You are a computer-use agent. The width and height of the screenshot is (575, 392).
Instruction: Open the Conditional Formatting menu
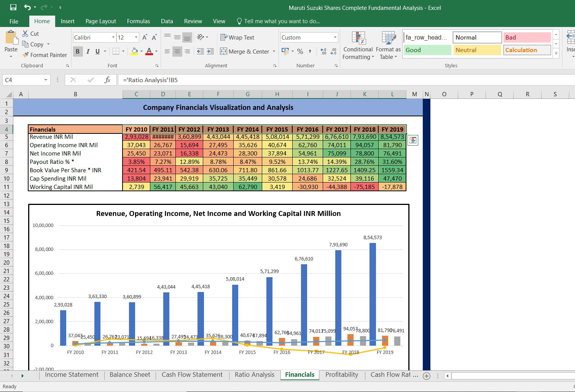point(358,46)
